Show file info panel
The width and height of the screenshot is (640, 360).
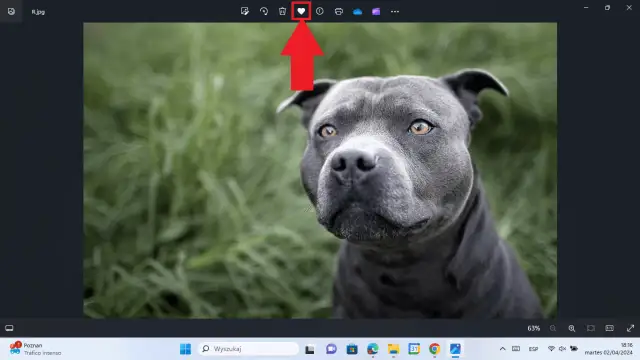[320, 11]
